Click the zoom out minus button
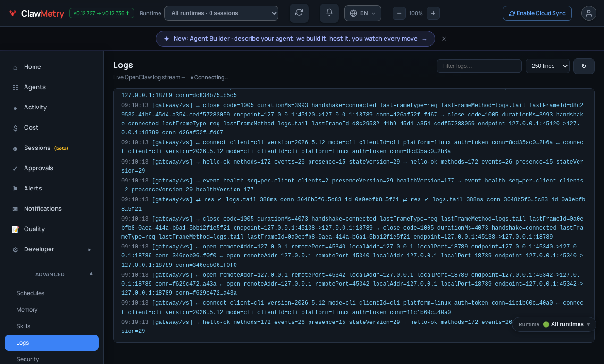The image size is (604, 364). [399, 13]
